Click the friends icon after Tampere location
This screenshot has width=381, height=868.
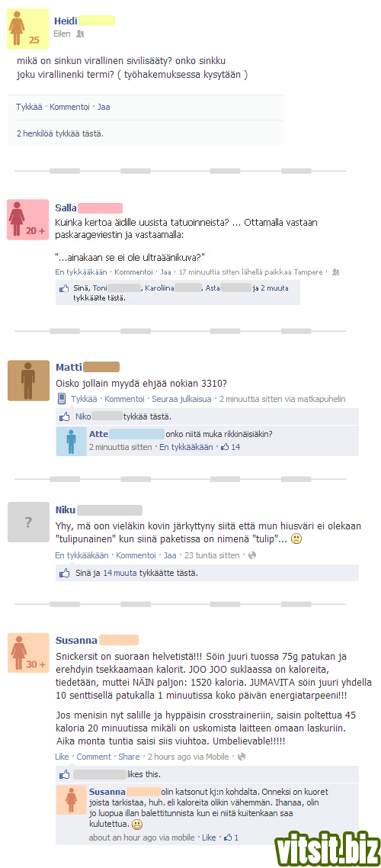click(335, 272)
